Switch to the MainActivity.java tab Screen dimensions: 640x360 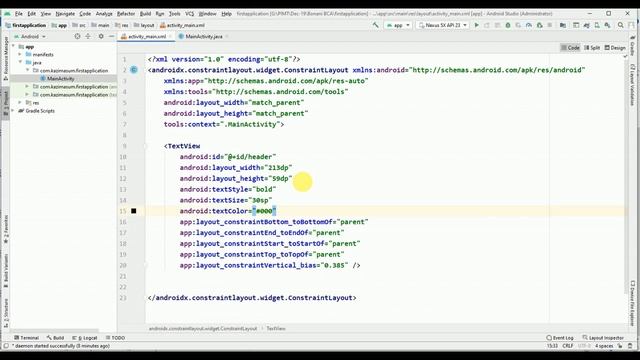tap(204, 36)
